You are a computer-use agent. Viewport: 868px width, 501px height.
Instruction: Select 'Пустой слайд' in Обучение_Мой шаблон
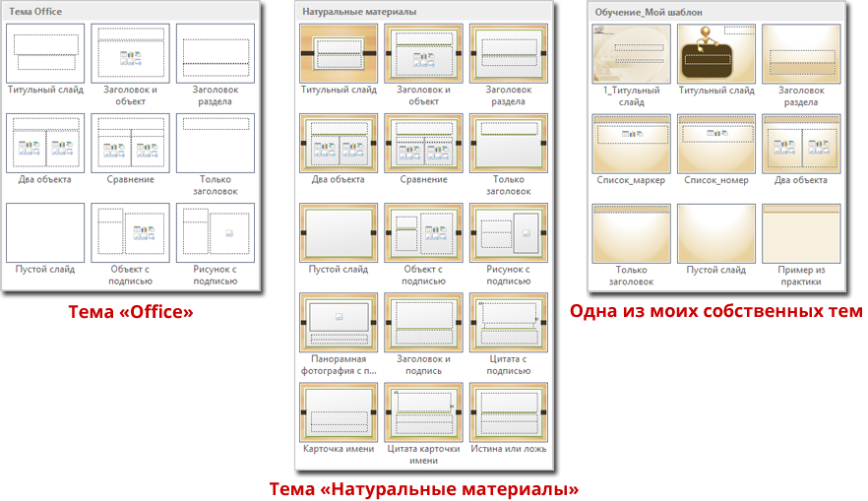(716, 233)
